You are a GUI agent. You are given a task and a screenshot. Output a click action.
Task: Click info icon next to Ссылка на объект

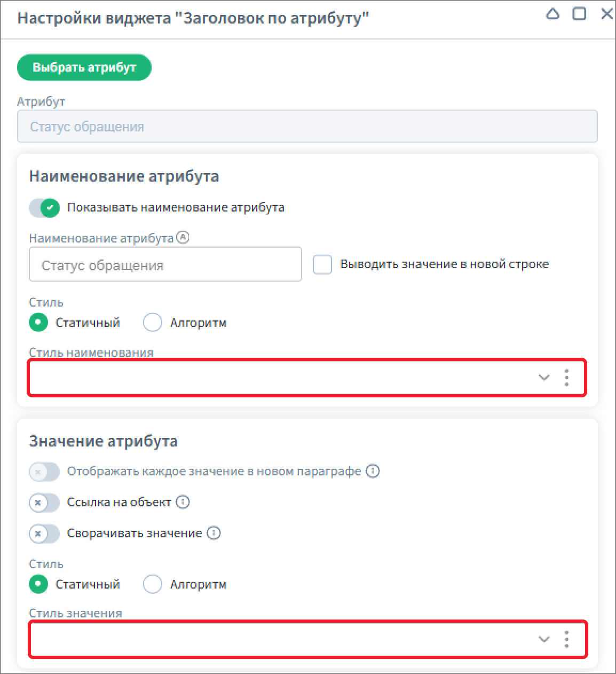pos(183,502)
